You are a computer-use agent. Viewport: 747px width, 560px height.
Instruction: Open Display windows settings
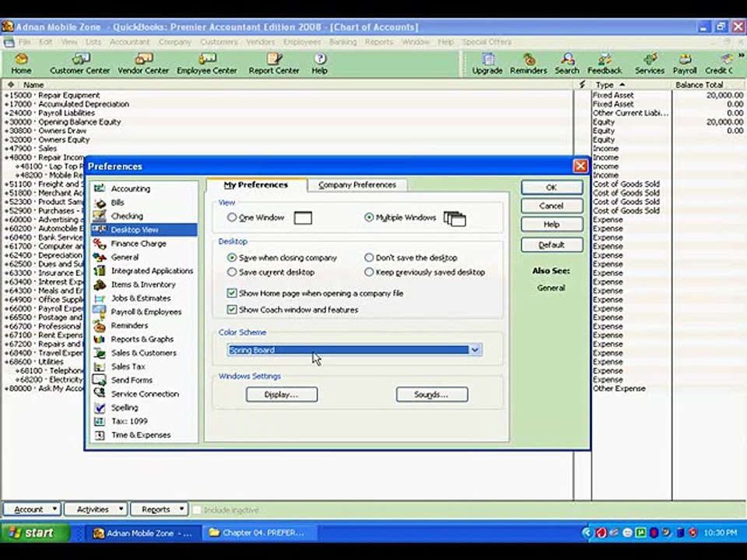pos(282,394)
